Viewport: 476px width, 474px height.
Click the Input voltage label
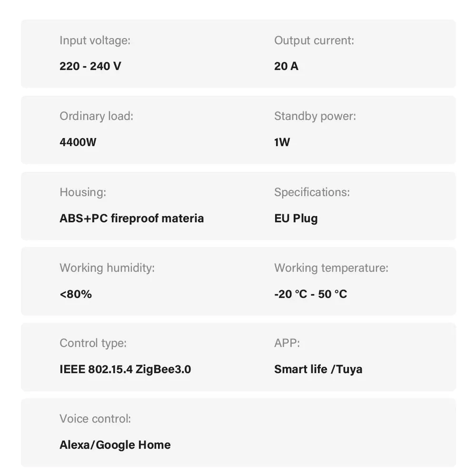click(x=95, y=40)
